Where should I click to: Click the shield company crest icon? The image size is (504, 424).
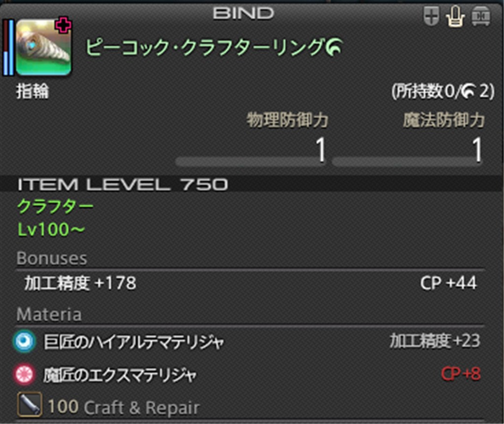point(431,16)
